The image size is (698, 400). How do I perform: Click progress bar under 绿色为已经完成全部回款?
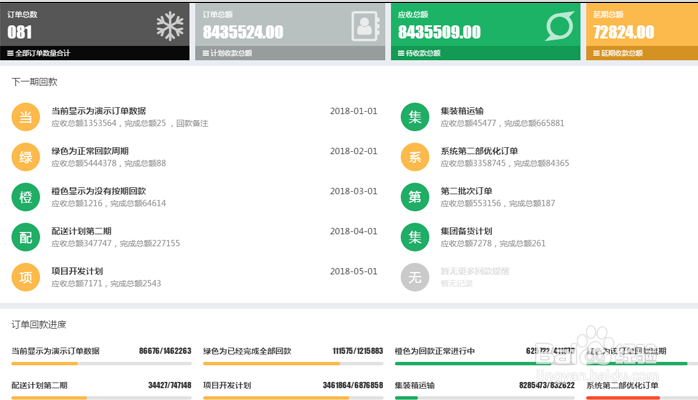[x=293, y=364]
